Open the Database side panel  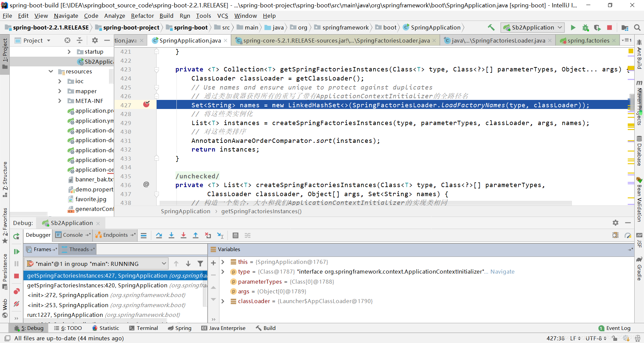(639, 151)
